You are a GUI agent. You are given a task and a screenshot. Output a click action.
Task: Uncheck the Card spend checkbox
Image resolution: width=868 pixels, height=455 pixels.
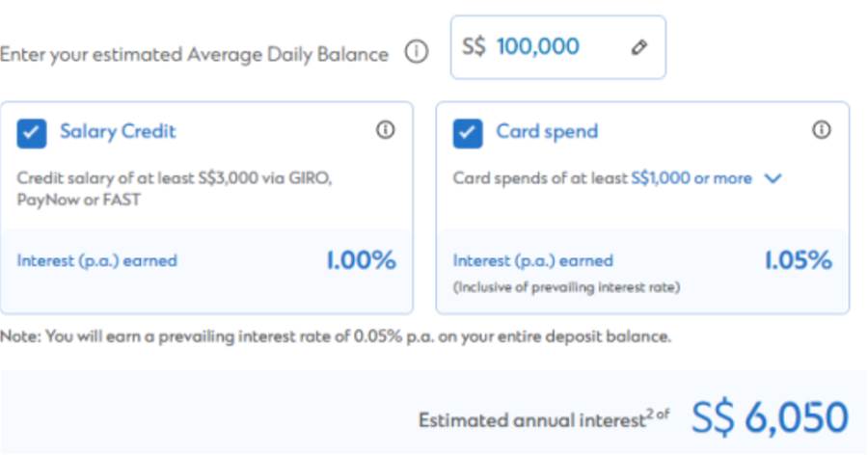(468, 133)
